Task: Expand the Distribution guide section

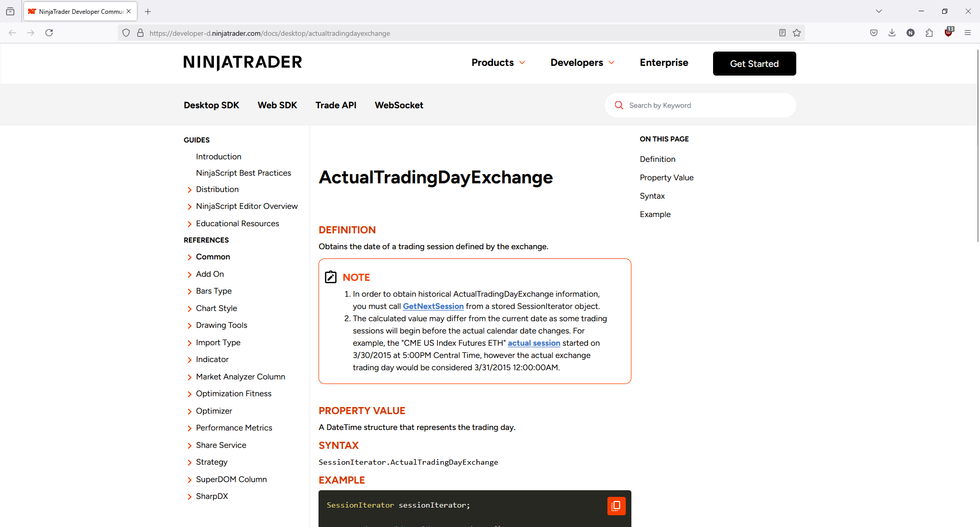Action: pyautogui.click(x=190, y=190)
